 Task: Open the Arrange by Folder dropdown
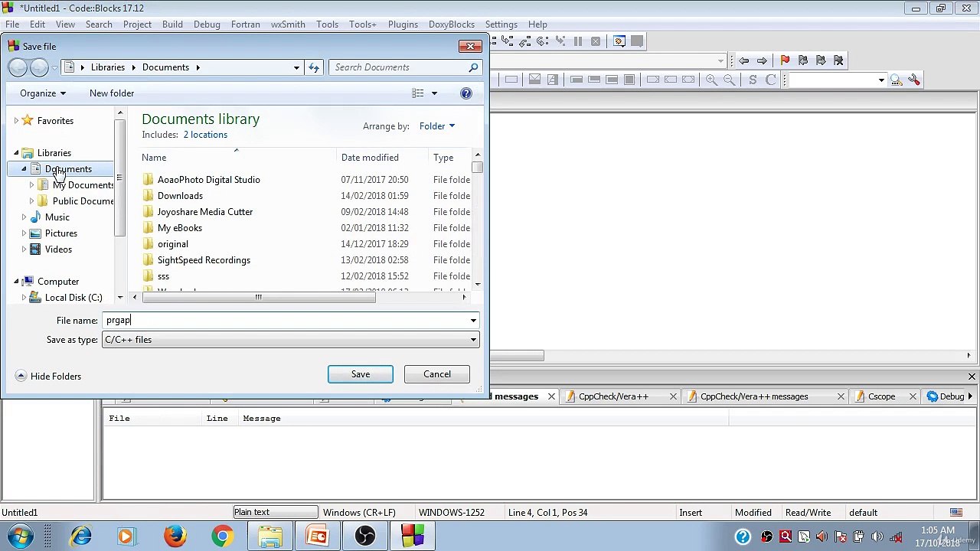(436, 126)
